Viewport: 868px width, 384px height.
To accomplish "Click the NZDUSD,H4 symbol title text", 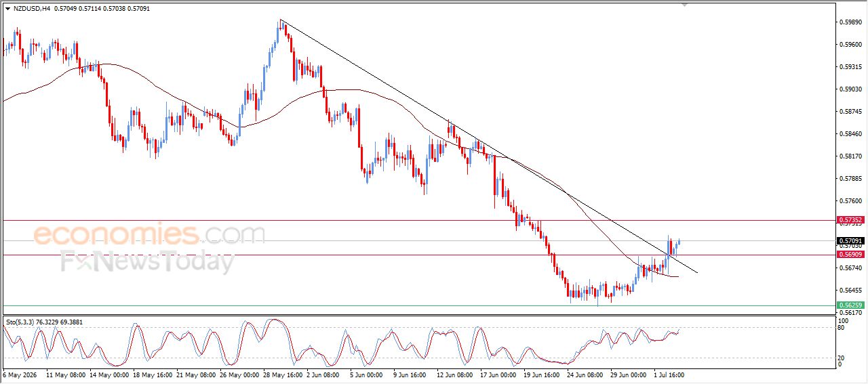I will point(31,9).
